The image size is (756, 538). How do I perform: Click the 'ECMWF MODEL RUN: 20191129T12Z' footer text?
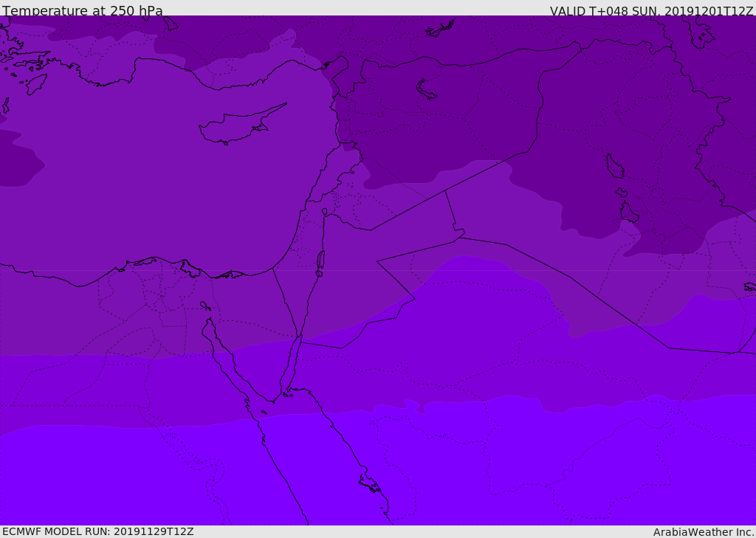pos(98,531)
